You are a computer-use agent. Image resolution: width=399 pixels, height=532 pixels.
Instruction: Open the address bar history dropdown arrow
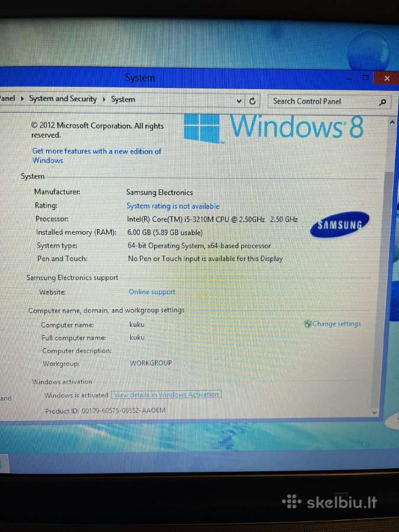pos(239,101)
